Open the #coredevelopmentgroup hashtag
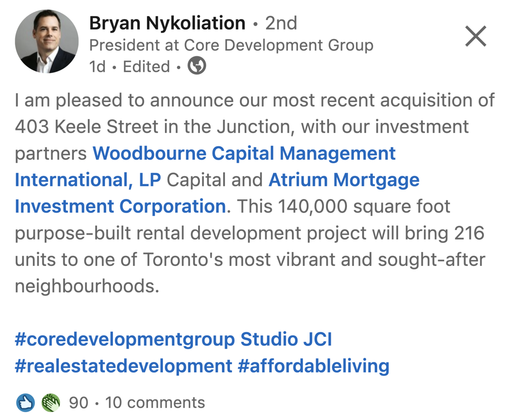The width and height of the screenshot is (511, 420). (125, 339)
